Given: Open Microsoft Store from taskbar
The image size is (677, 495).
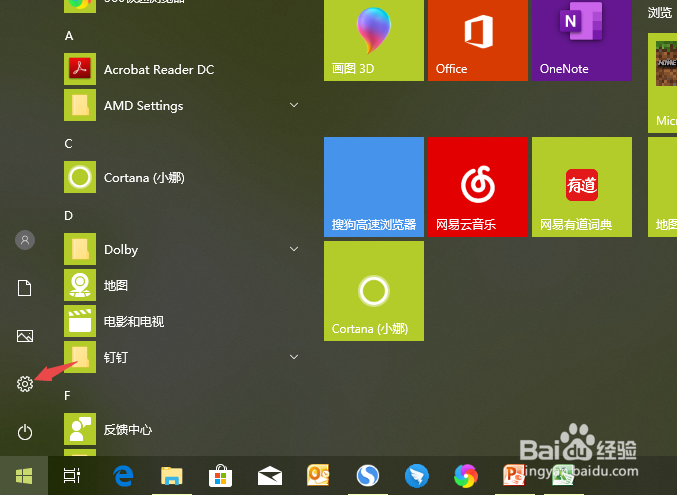Looking at the screenshot, I should click(x=221, y=476).
